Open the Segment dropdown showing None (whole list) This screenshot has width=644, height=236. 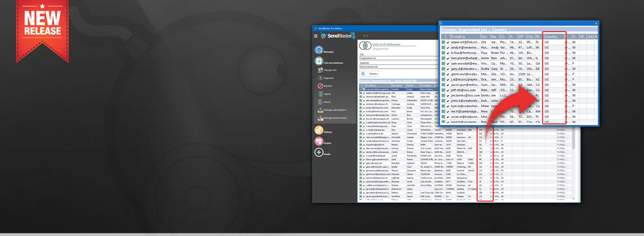399,67
